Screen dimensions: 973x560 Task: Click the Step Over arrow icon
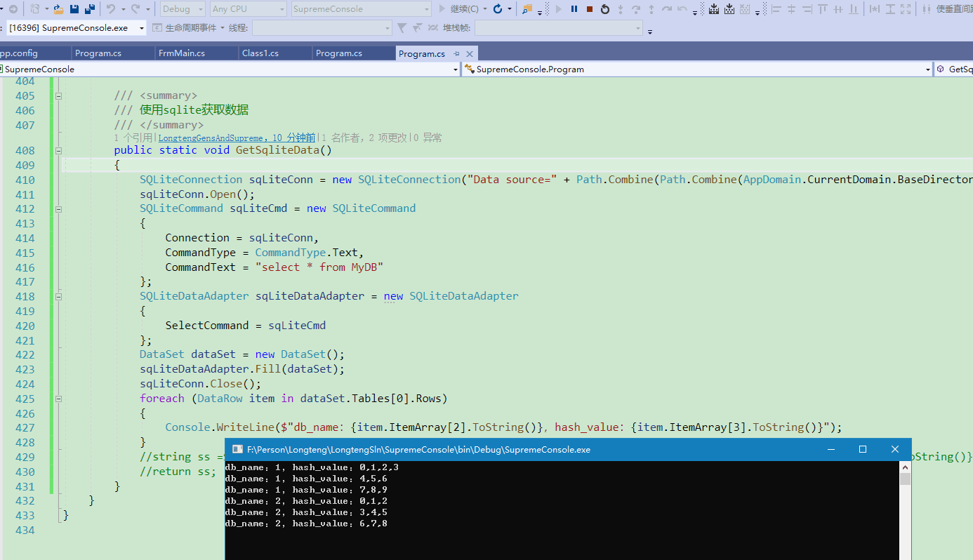636,9
